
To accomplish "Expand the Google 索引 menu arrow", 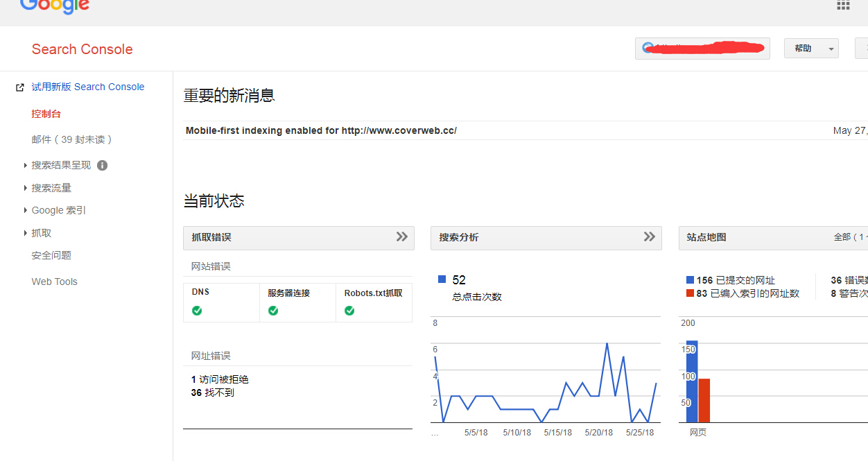I will pos(26,210).
